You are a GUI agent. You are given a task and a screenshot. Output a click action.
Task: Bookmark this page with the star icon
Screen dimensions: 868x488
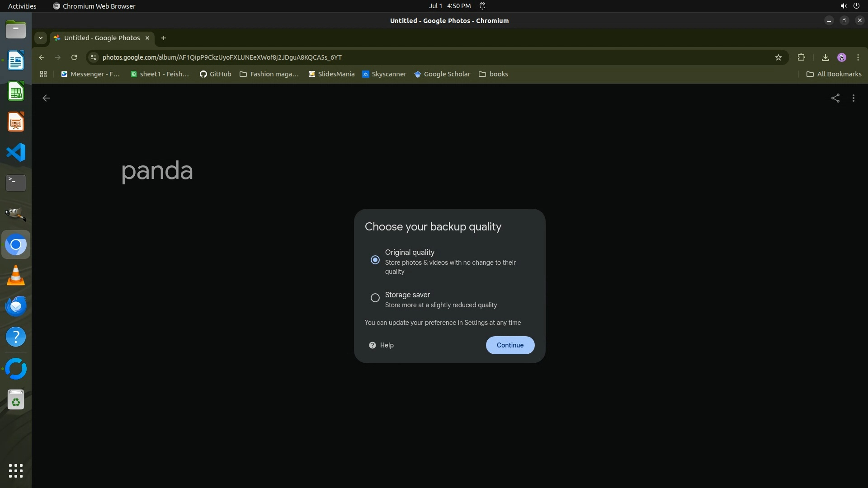(x=778, y=57)
